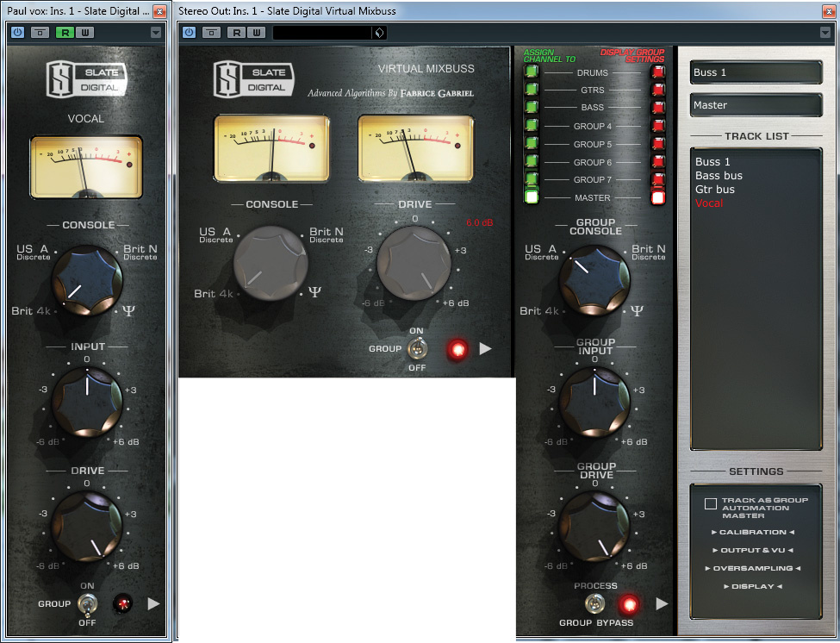840x643 pixels.
Task: Display group settings for MASTER
Action: coord(658,197)
